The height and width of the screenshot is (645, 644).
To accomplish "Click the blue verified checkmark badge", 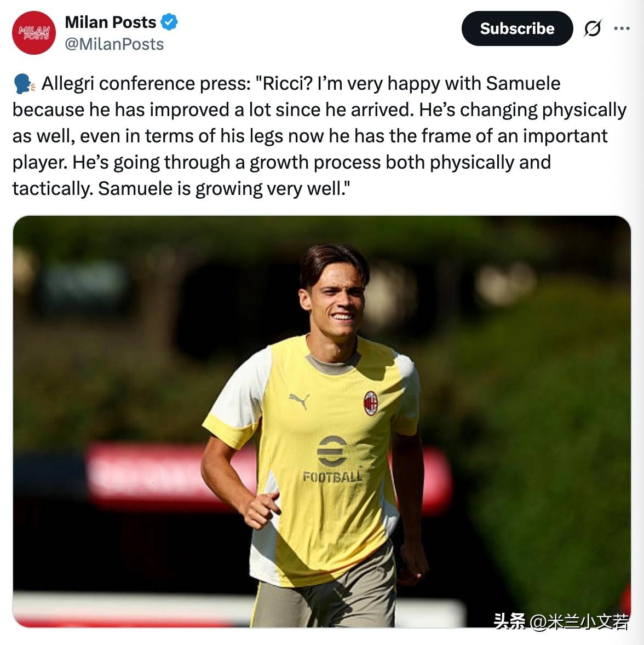I will point(169,22).
